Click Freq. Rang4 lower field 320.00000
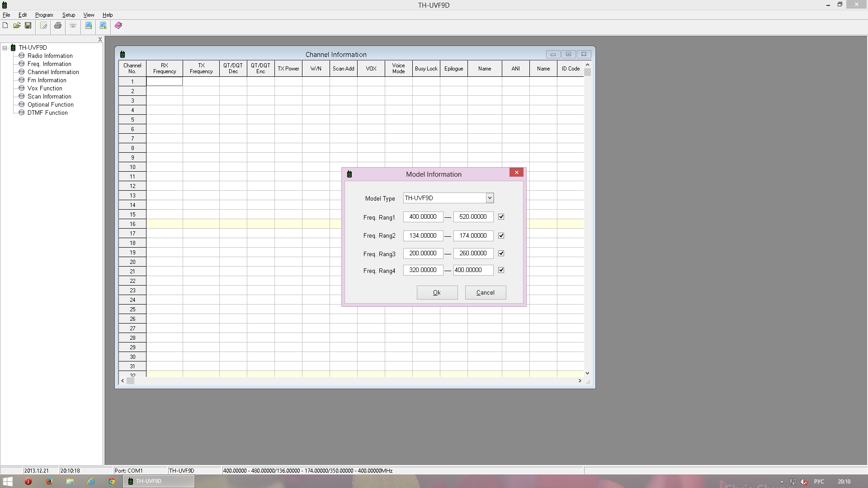This screenshot has width=868, height=488. click(423, 270)
